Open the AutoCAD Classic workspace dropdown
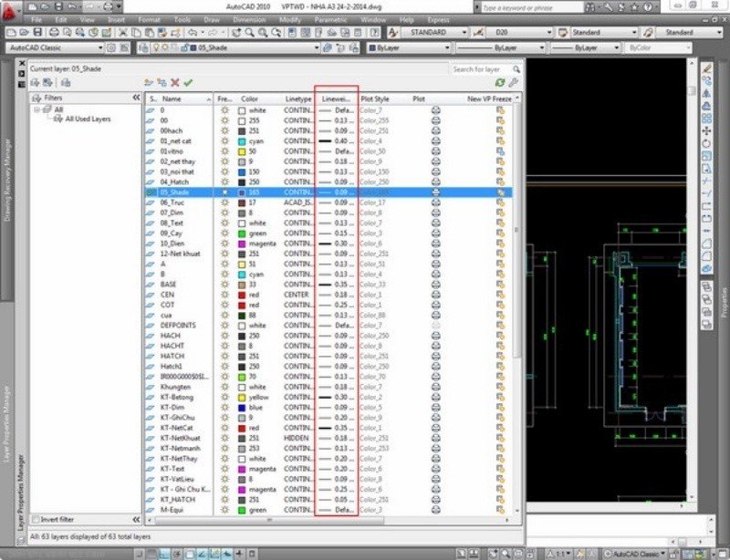 tap(100, 48)
